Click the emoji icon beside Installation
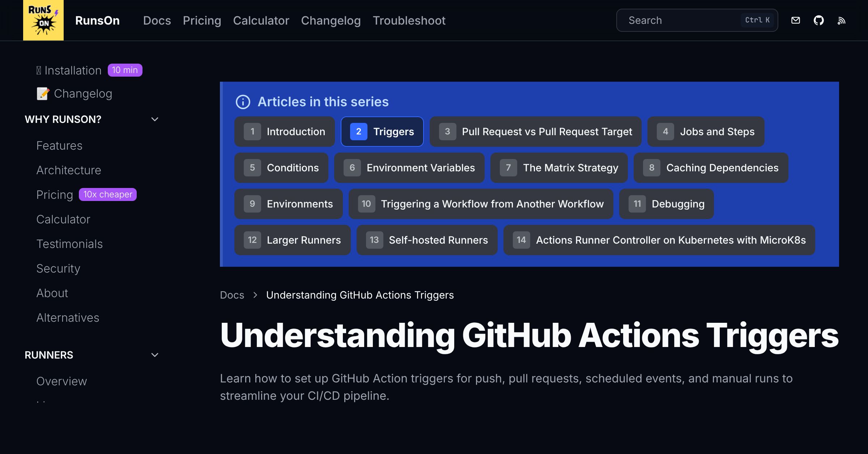 tap(39, 70)
